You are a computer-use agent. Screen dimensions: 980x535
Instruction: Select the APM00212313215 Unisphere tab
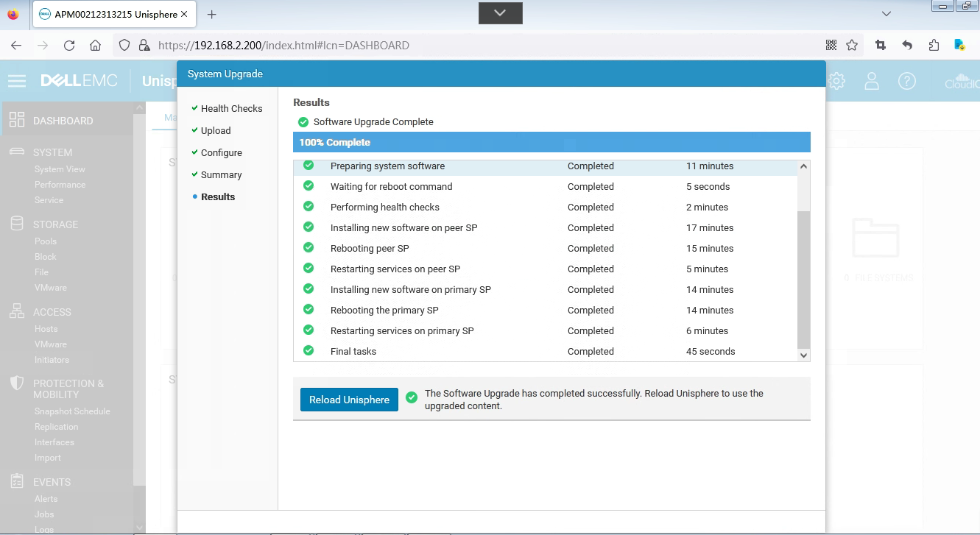tap(114, 14)
